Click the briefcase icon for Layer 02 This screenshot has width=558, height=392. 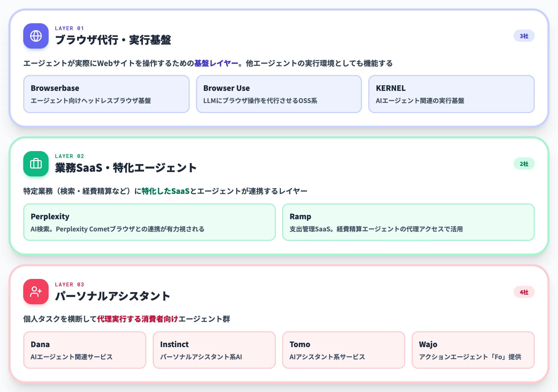pyautogui.click(x=36, y=164)
